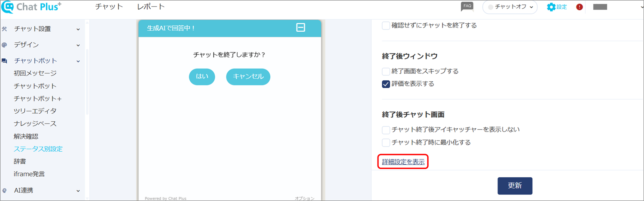This screenshot has height=201, width=644.
Task: Check 確認せずにチャットを終了する checkbox
Action: 385,25
